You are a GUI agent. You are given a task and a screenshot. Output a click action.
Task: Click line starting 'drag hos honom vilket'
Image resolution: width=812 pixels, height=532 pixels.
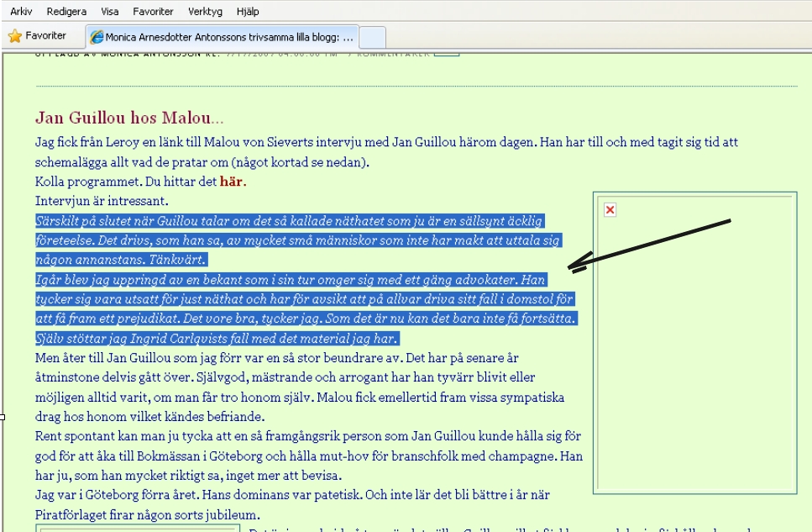[x=149, y=417]
